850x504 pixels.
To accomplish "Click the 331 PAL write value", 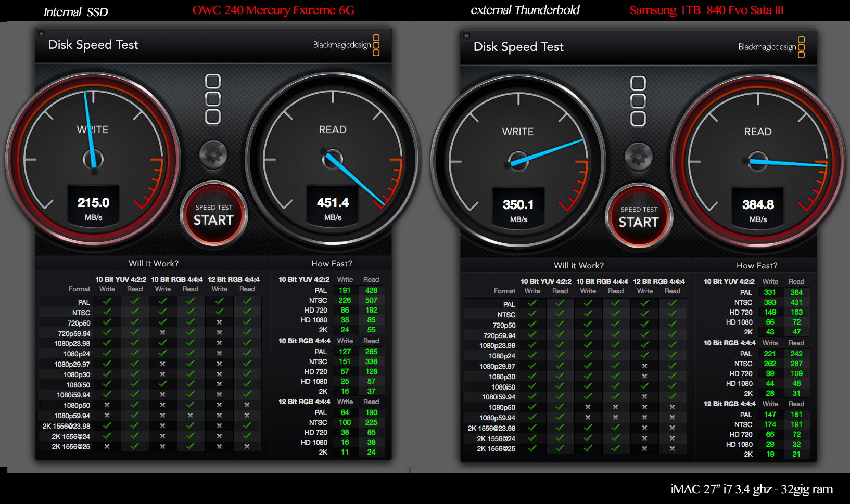I will 770,292.
